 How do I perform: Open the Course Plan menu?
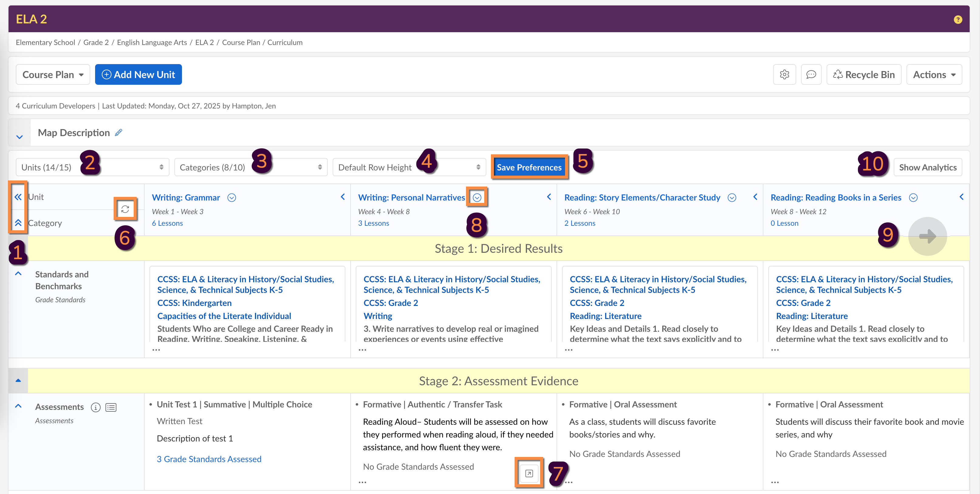pos(53,75)
